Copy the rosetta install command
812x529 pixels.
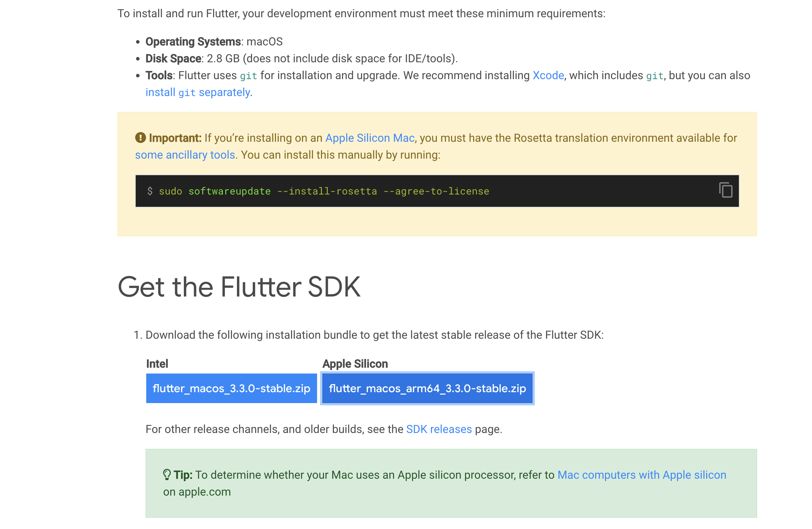click(725, 190)
